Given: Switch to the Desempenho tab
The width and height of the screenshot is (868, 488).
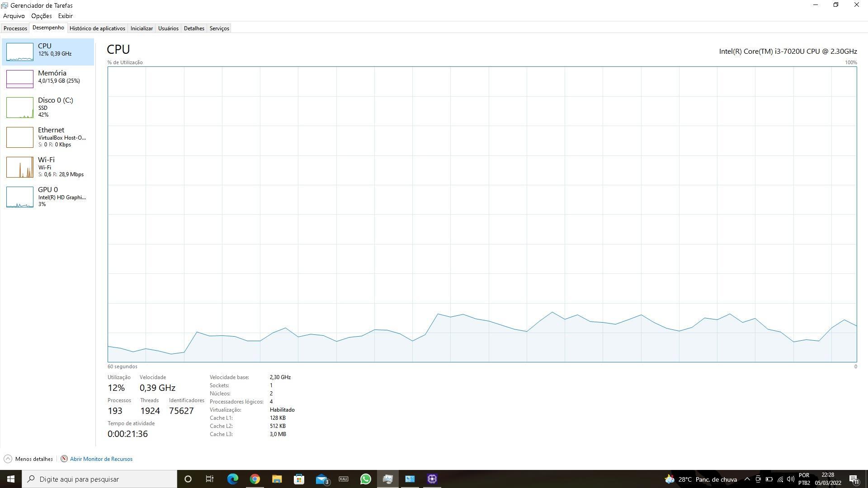Looking at the screenshot, I should pos(48,28).
